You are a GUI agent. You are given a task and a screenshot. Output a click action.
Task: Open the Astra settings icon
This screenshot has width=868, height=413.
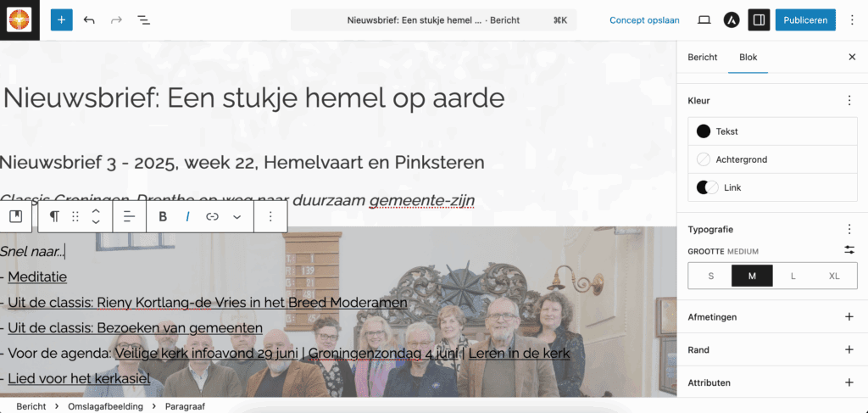[731, 20]
